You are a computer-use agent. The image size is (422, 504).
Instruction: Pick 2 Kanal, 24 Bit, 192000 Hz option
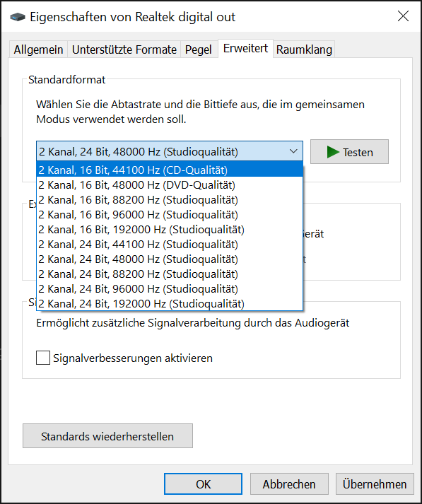click(170, 303)
